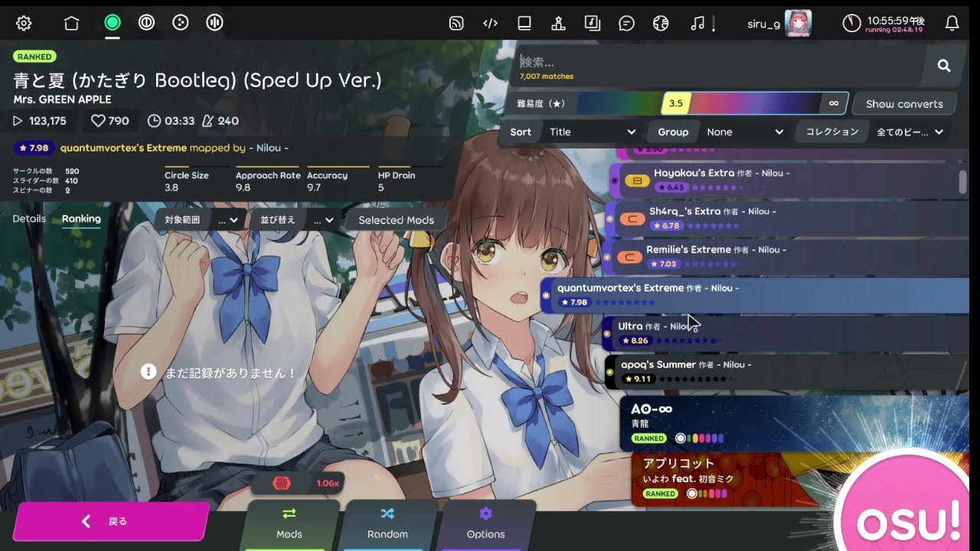
Task: Switch to the osu!taiko ruleset icon
Action: (x=146, y=22)
